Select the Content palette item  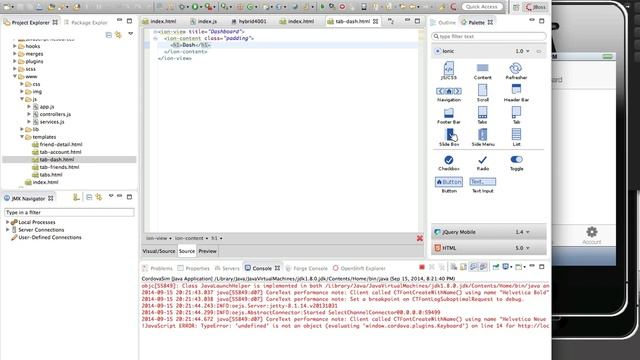pos(482,71)
